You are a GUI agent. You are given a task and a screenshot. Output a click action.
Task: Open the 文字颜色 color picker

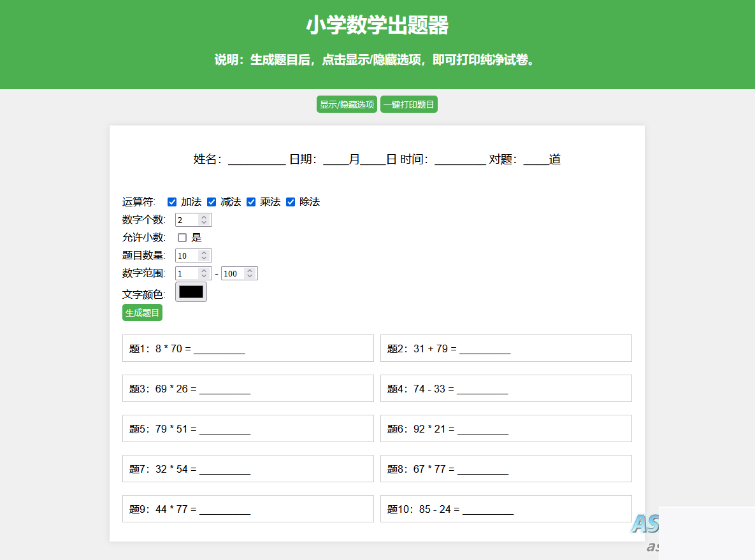click(191, 292)
